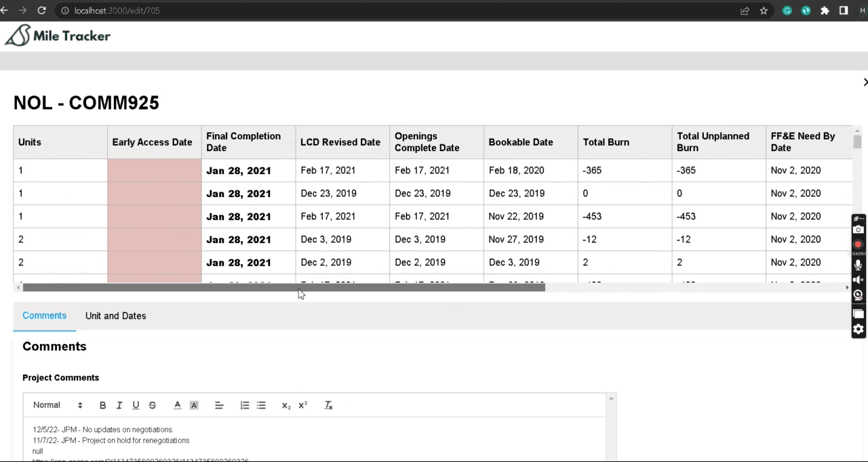Share this page from address bar

click(745, 11)
